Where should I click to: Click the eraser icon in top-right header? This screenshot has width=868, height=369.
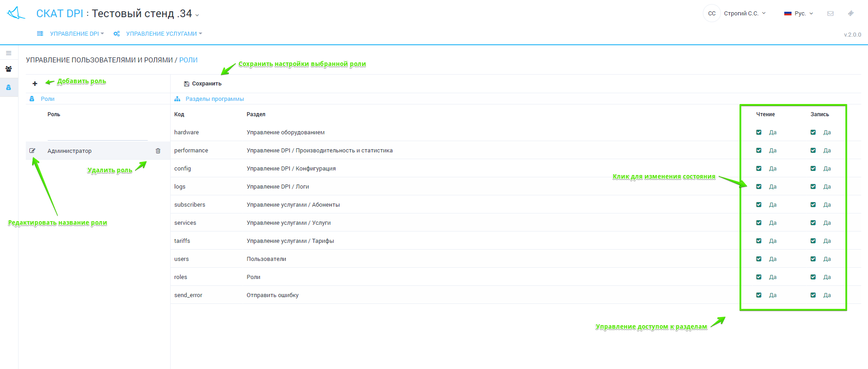(851, 14)
